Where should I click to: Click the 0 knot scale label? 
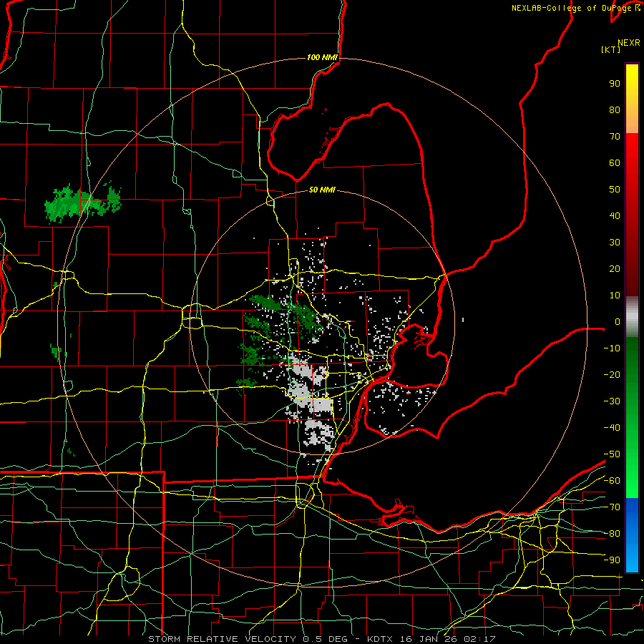pos(618,322)
